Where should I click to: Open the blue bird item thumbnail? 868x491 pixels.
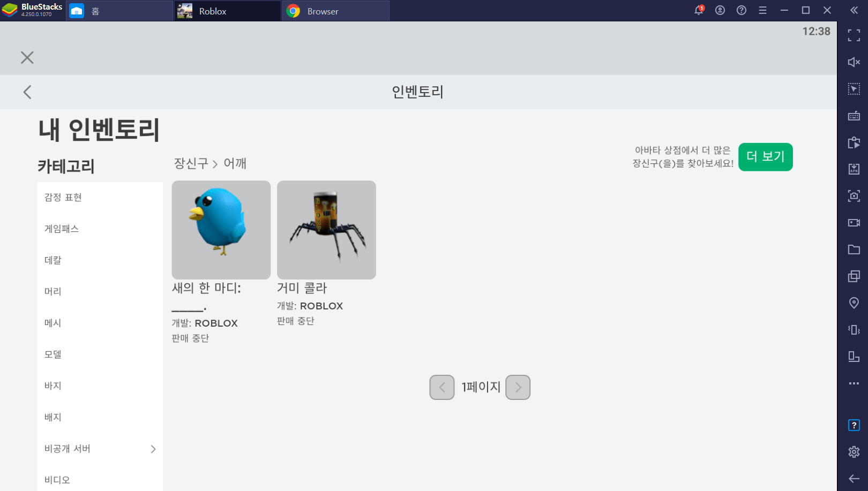[221, 230]
